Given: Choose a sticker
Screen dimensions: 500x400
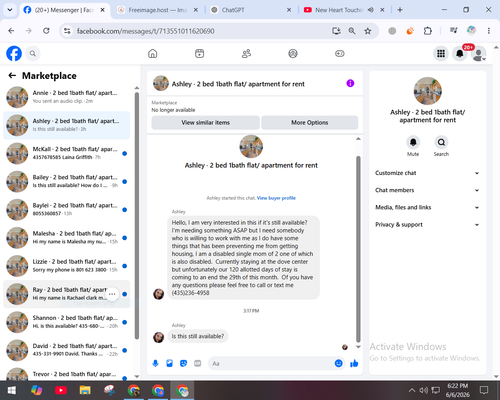Looking at the screenshot, I should coord(183,363).
